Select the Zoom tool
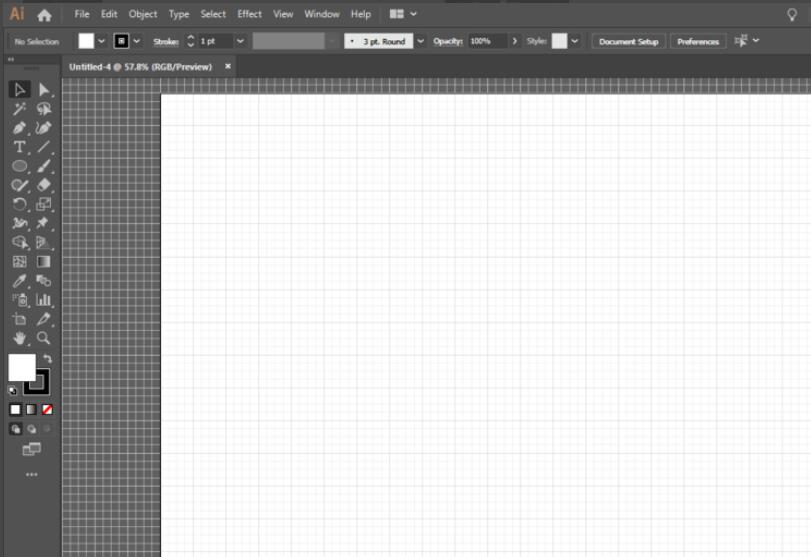Image resolution: width=811 pixels, height=557 pixels. [44, 338]
